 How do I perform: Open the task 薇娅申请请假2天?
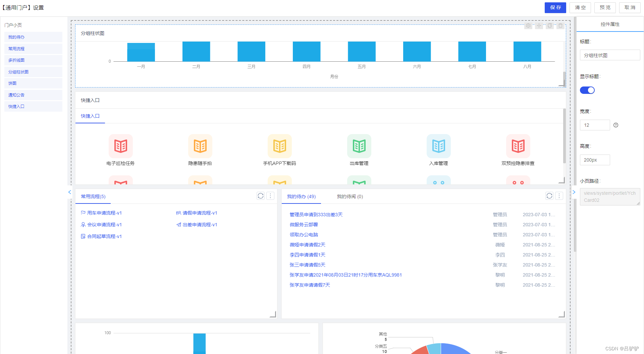307,245
